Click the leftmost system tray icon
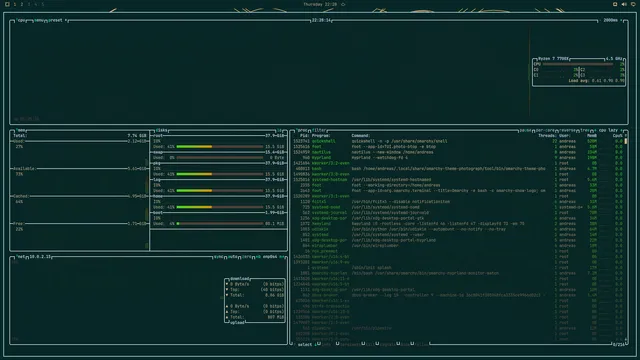 [x=615, y=4]
